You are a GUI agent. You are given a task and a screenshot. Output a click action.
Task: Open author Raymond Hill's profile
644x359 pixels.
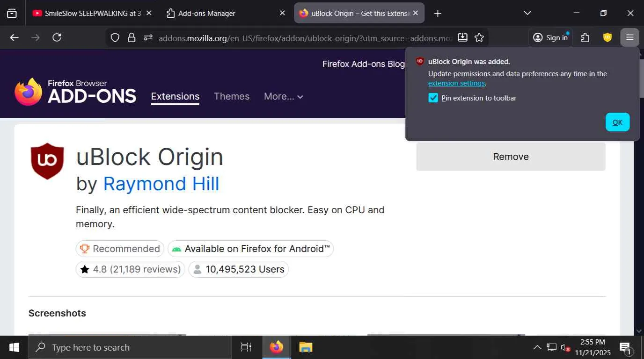tap(161, 184)
